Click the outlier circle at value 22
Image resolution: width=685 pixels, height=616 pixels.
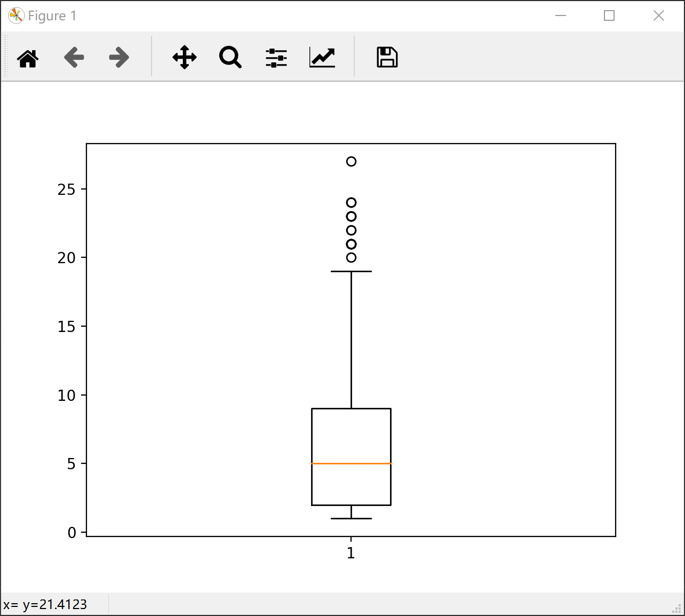pos(351,230)
